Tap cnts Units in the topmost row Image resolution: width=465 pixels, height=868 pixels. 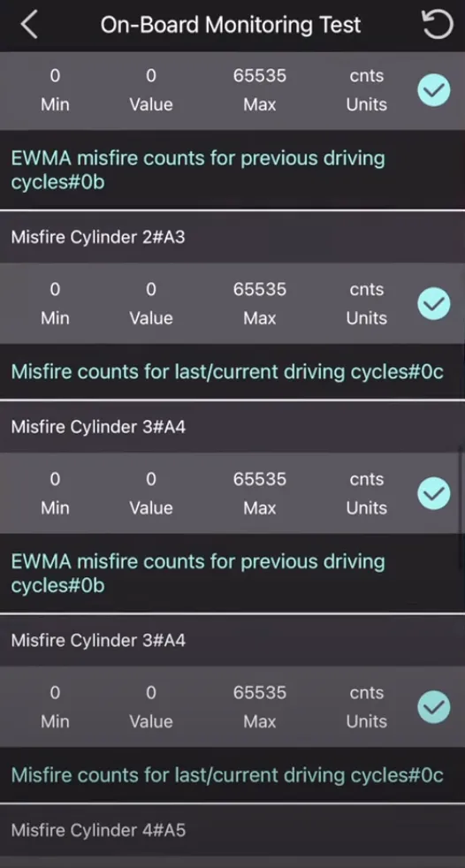367,89
